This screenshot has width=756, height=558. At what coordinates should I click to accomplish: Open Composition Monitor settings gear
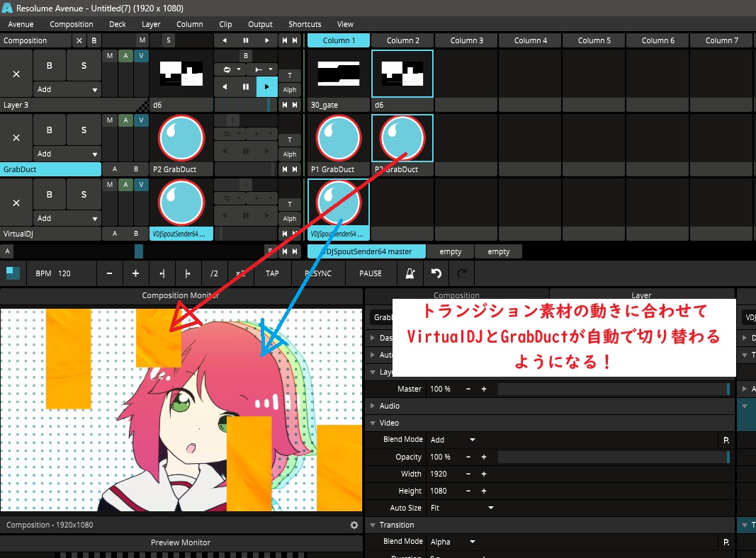pos(354,525)
